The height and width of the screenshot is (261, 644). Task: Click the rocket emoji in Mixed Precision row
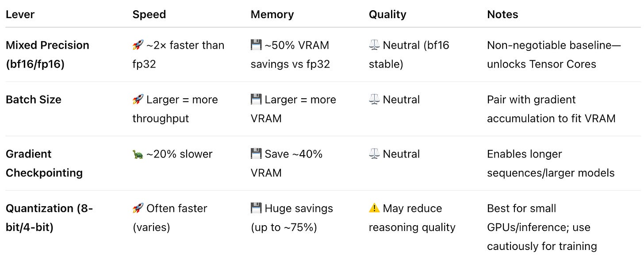coord(138,45)
